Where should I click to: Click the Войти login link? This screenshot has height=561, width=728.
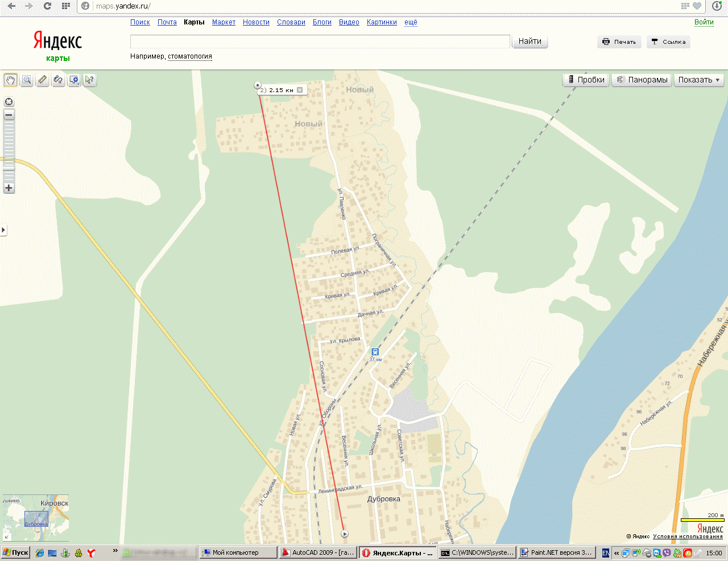(x=704, y=22)
